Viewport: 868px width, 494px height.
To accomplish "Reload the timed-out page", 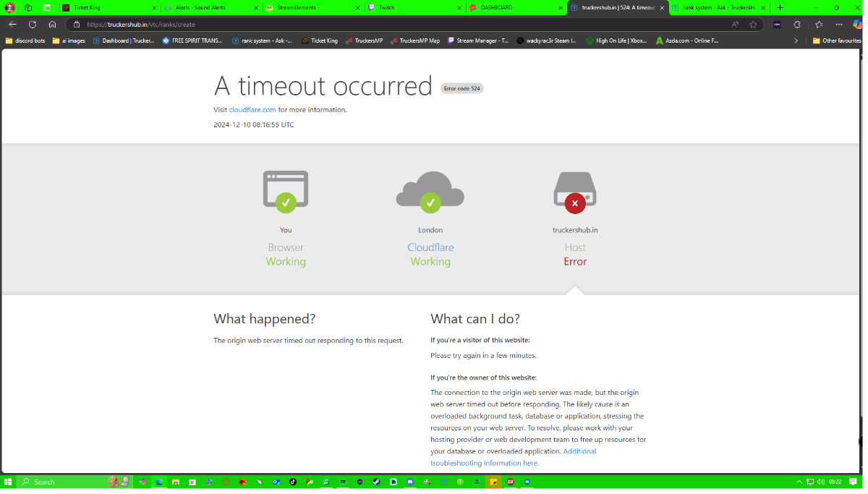I will [33, 24].
